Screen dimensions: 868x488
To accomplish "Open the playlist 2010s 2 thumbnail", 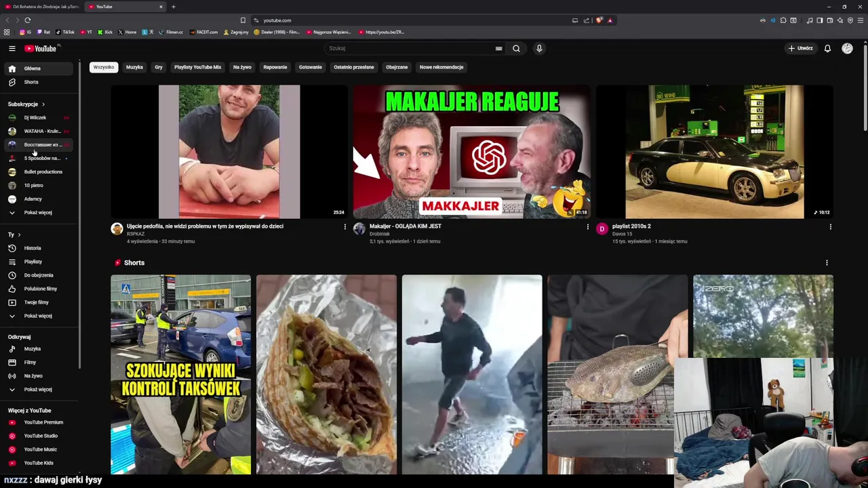I will [x=715, y=152].
